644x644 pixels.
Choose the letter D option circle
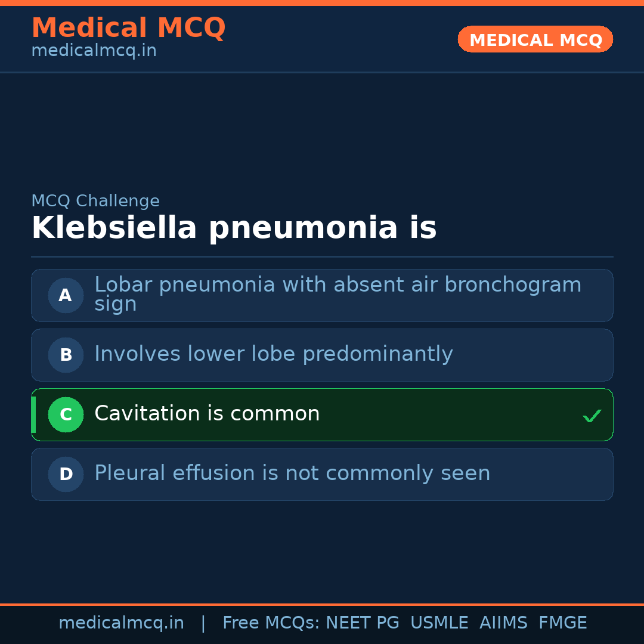point(66,474)
